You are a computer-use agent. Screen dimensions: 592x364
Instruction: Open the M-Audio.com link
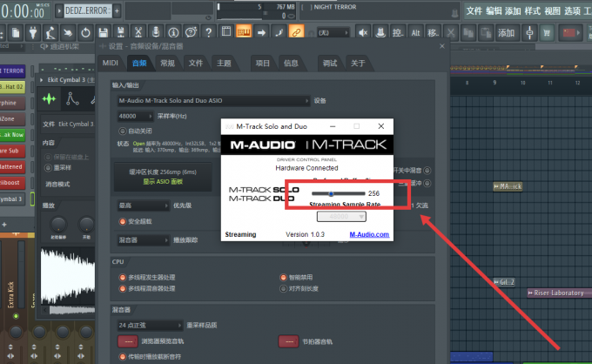369,234
